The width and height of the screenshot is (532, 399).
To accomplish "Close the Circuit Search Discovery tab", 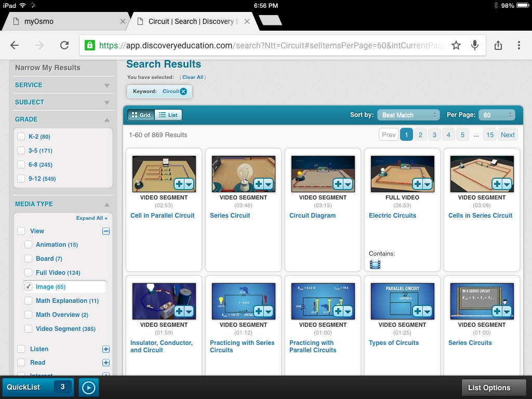I will click(x=247, y=21).
